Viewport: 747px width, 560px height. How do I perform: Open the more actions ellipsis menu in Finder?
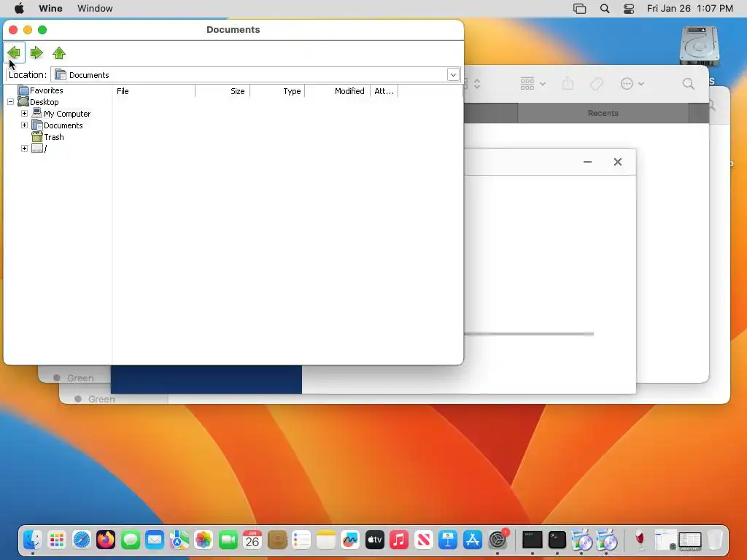coord(632,84)
